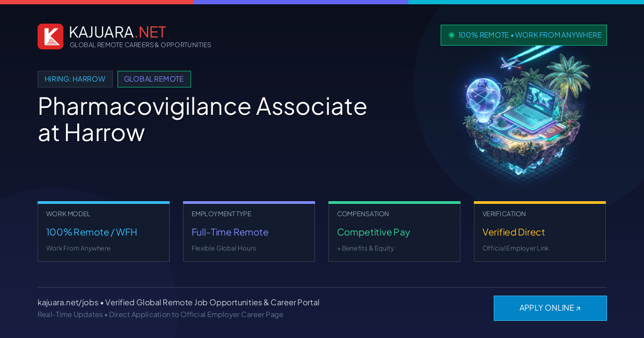Click the green dot icon in remote badge
The width and height of the screenshot is (644, 338).
point(451,35)
